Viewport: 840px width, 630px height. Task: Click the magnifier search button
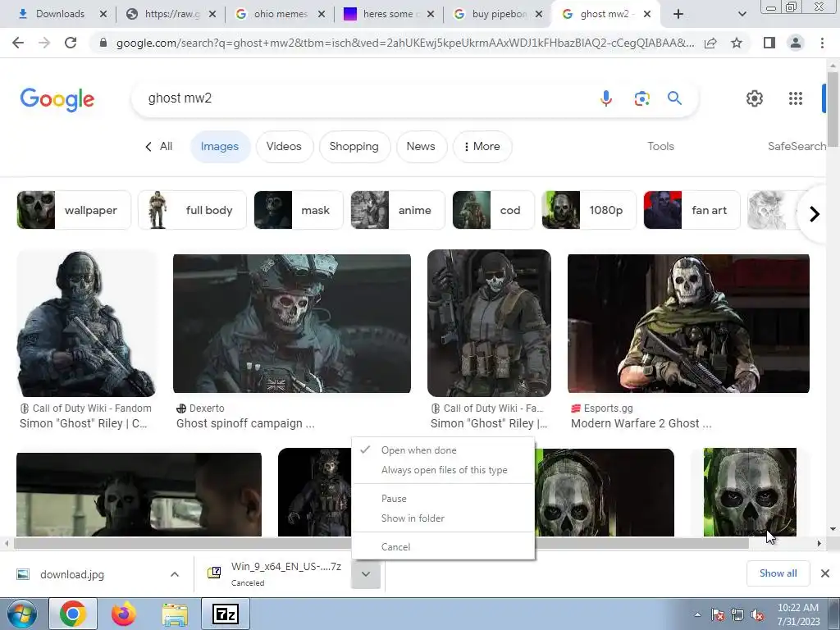click(x=674, y=98)
